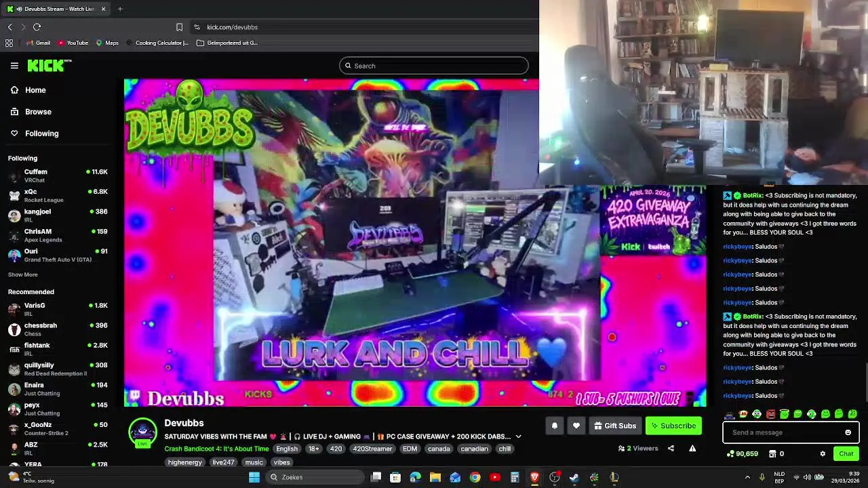The image size is (868, 488).
Task: Open quillysilly Red Dead Redemption channel
Action: 58,369
